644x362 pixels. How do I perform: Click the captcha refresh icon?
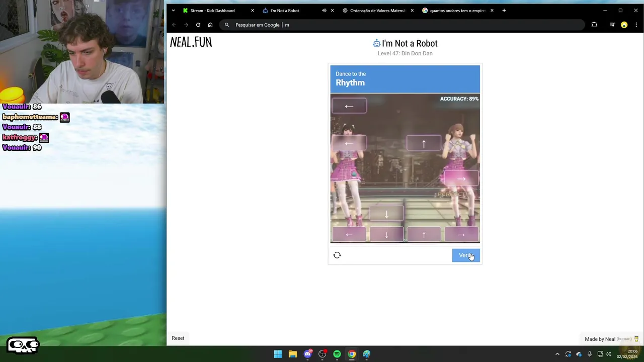click(337, 255)
